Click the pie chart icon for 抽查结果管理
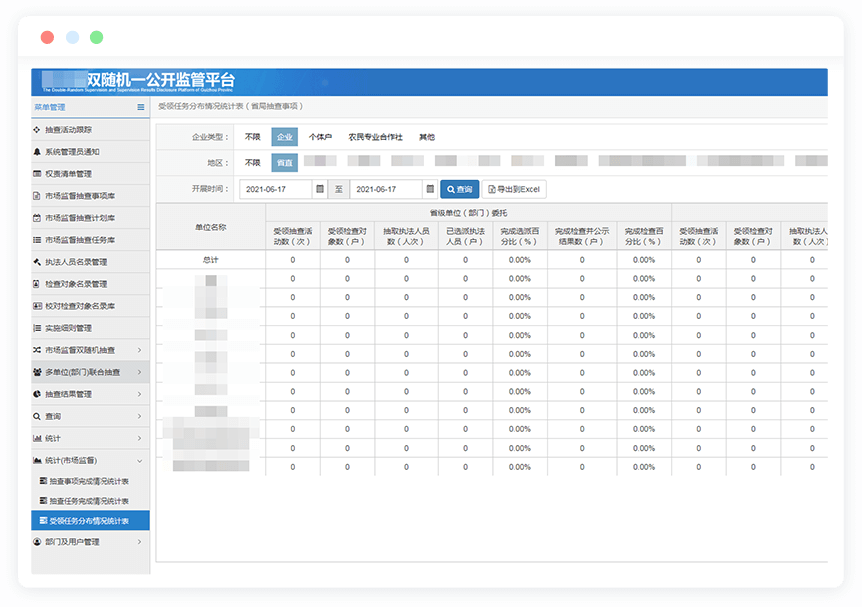This screenshot has height=607, width=862. pos(38,394)
